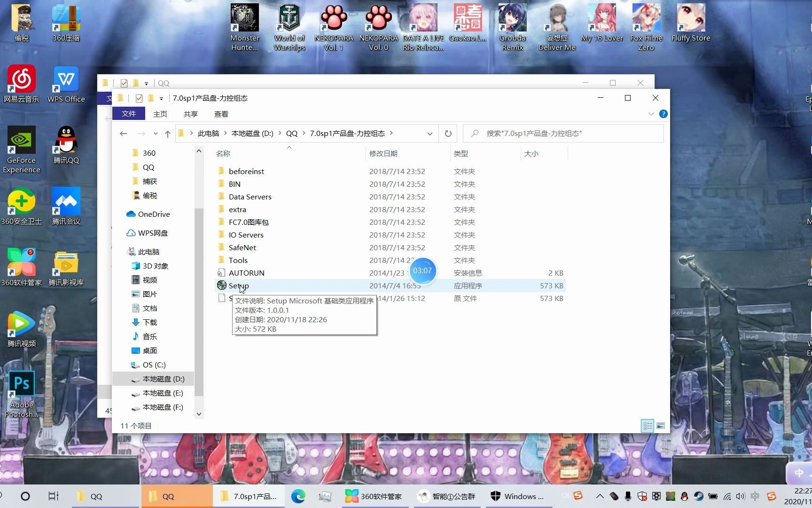Switch to large icons view button

click(x=661, y=426)
